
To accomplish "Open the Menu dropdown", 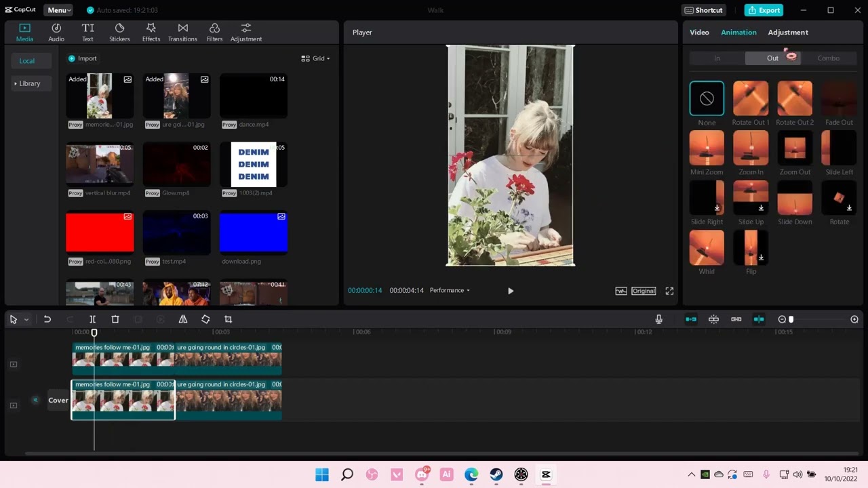I will [59, 10].
